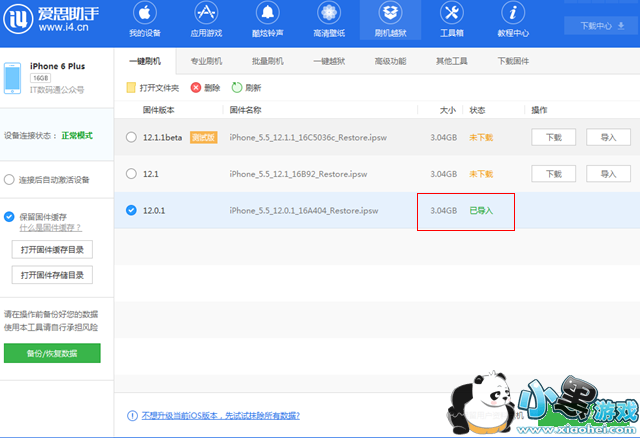Screen dimensions: 640x438
Task: Click 下载 button for firmware 12.1
Action: point(553,173)
